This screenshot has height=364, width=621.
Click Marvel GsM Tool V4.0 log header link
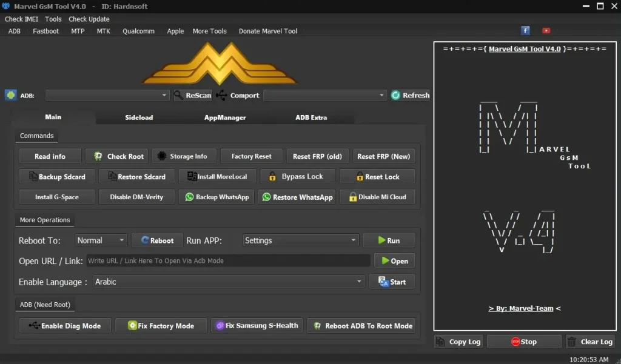[x=525, y=49]
